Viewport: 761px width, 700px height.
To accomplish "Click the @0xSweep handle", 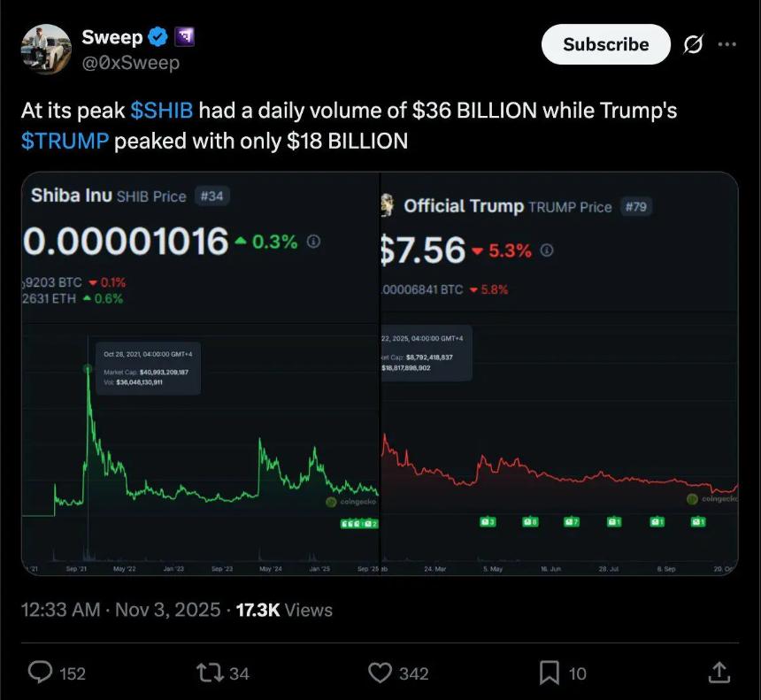I will [x=130, y=63].
